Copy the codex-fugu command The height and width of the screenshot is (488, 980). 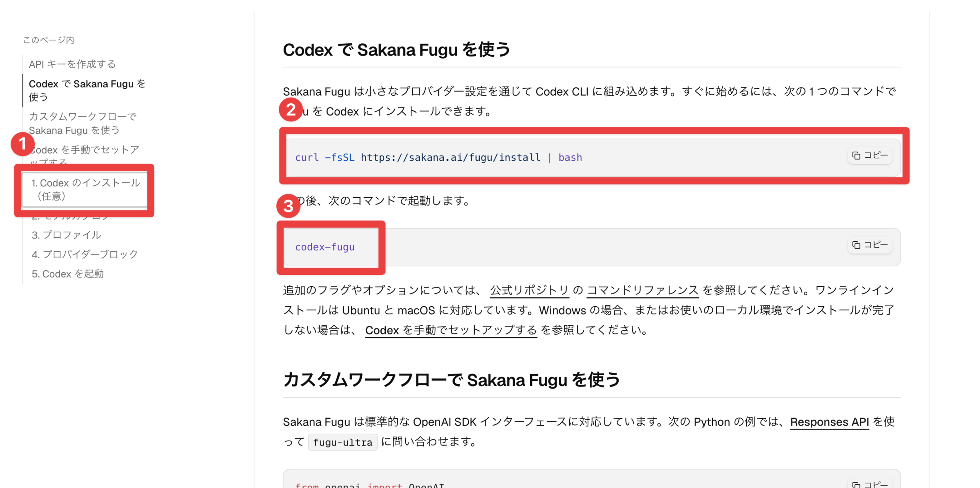tap(869, 245)
